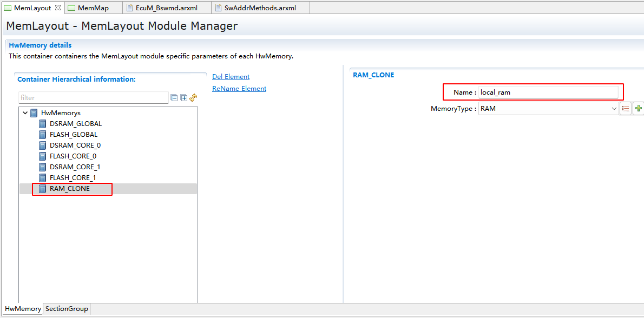The image size is (644, 318).
Task: Open the MemoryType dropdown
Action: 614,109
